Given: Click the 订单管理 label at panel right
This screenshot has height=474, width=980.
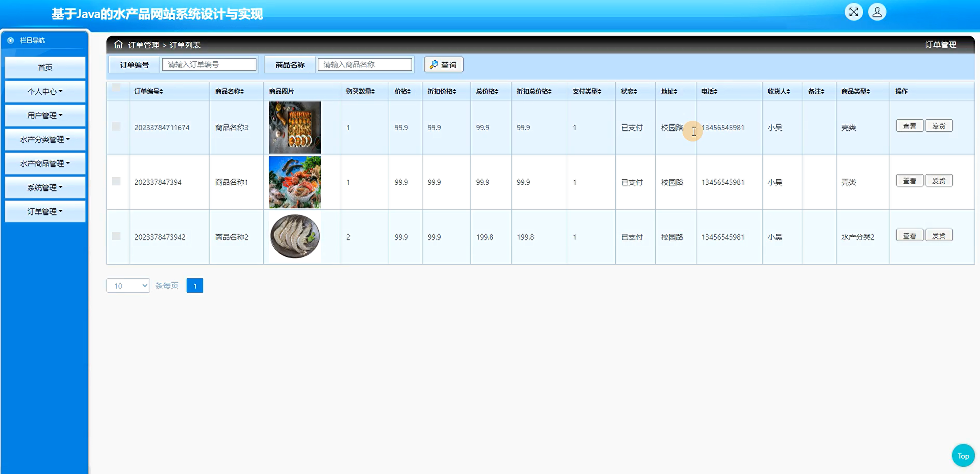Looking at the screenshot, I should tap(940, 45).
